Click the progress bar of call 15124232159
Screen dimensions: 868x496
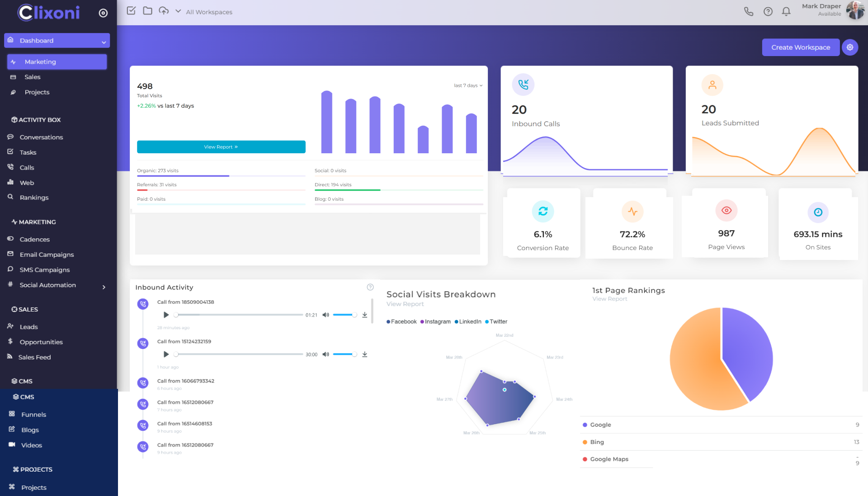point(239,354)
